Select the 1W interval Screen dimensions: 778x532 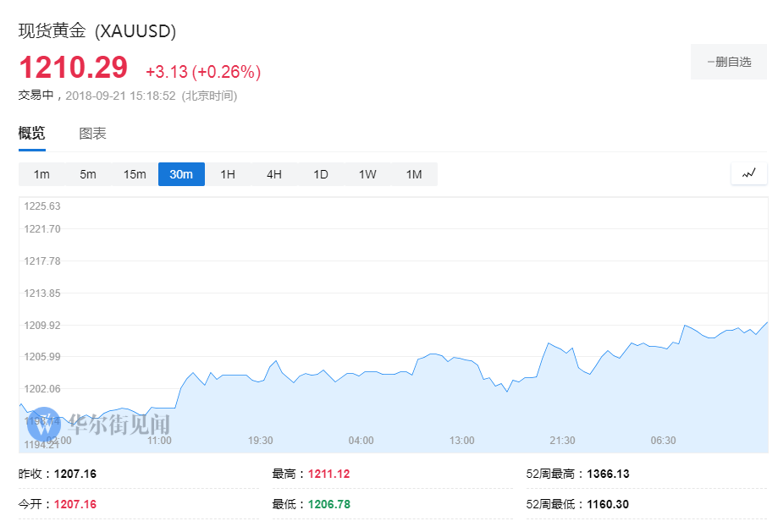[x=367, y=174]
